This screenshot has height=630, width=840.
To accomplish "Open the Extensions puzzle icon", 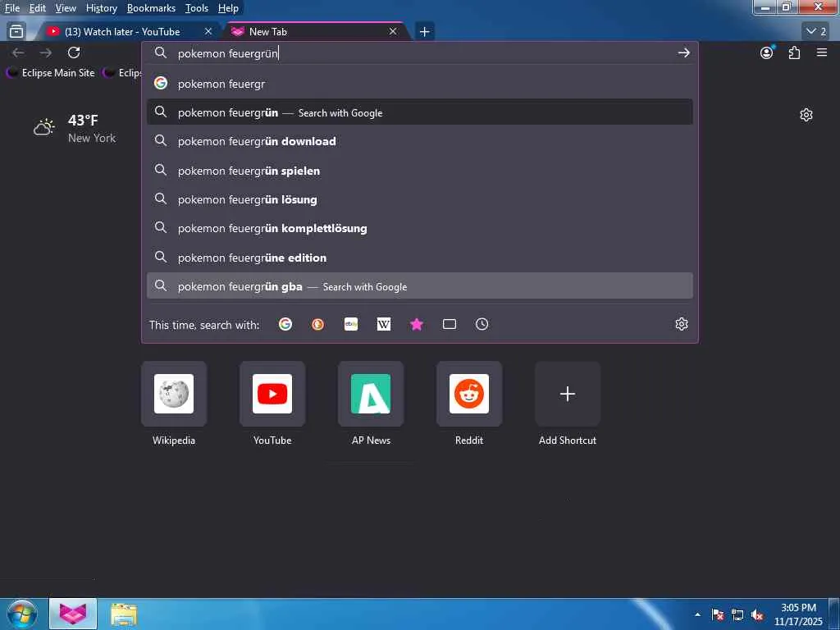I will coord(794,52).
